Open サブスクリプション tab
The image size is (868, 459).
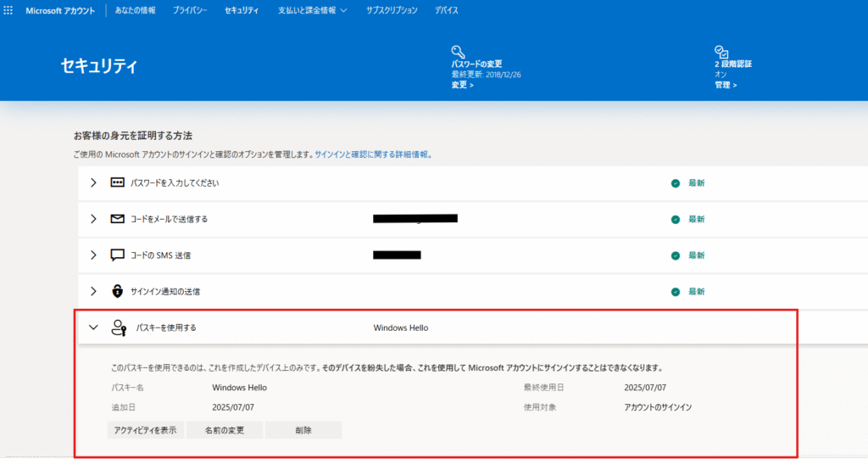(392, 10)
